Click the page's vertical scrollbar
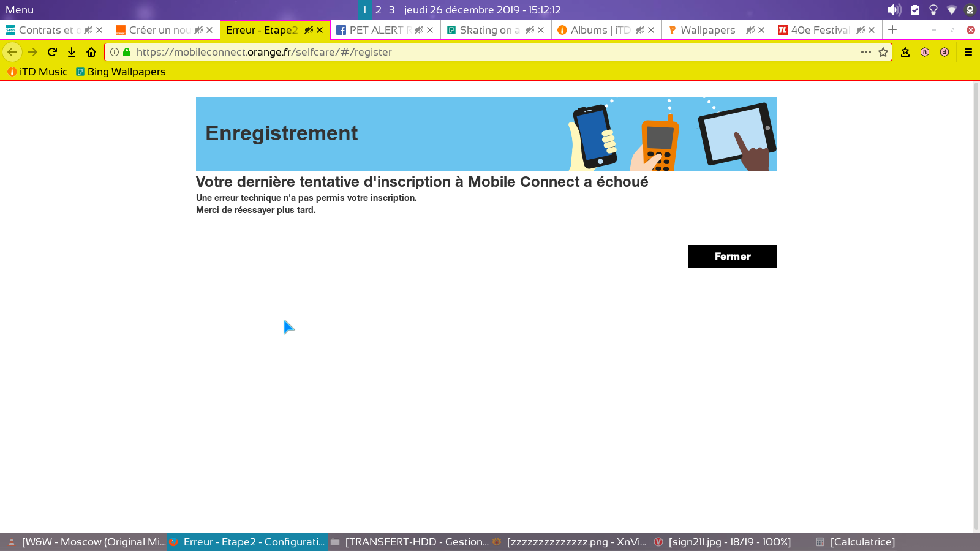Screen dimensions: 980x551 976,306
